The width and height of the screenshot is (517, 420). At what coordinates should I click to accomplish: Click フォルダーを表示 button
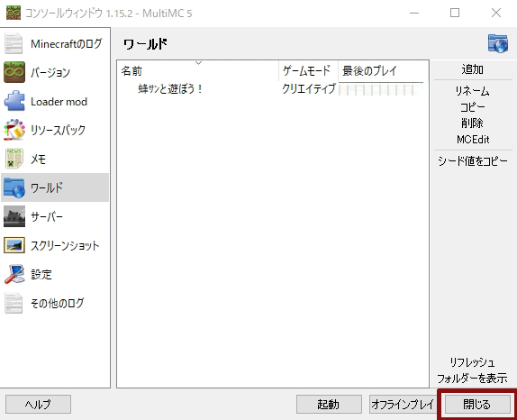pos(473,379)
